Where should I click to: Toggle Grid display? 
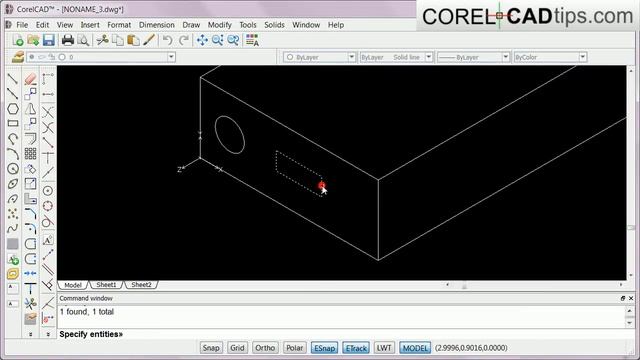coord(237,348)
